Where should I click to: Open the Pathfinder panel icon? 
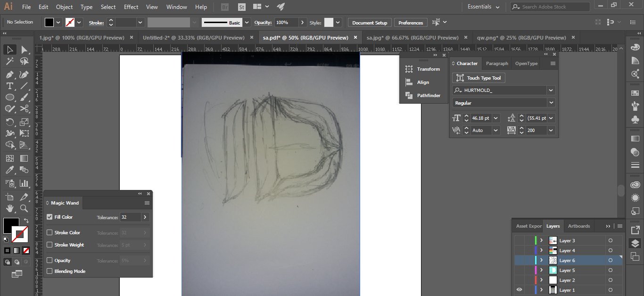click(x=409, y=96)
